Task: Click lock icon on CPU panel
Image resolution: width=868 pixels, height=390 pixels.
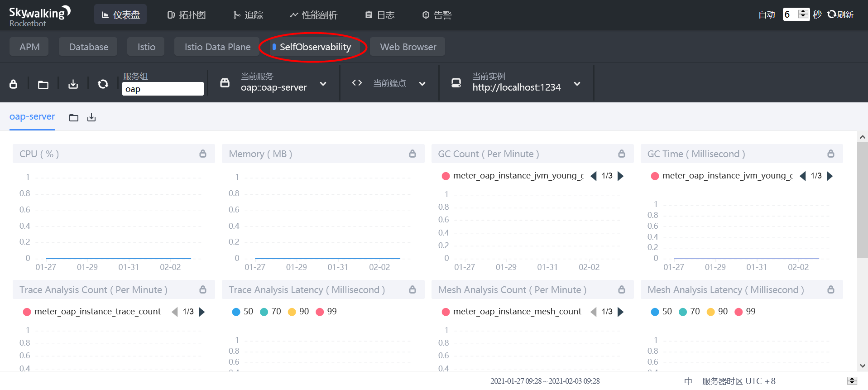Action: tap(203, 154)
